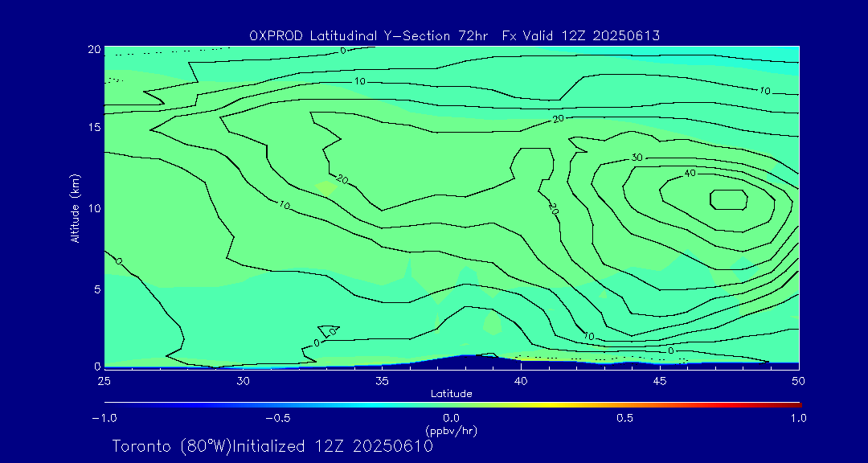This screenshot has width=868, height=463.
Task: Click the colorbar label 1.0
Action: point(799,418)
